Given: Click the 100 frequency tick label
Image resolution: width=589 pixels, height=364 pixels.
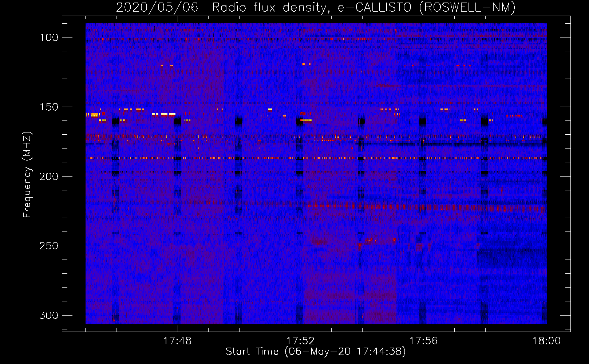Looking at the screenshot, I should click(49, 37).
